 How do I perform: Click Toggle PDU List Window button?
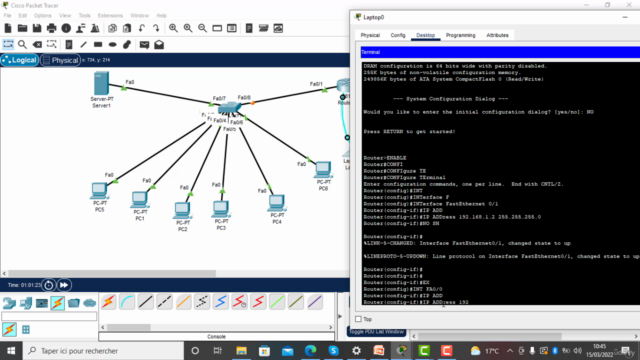[x=376, y=331]
